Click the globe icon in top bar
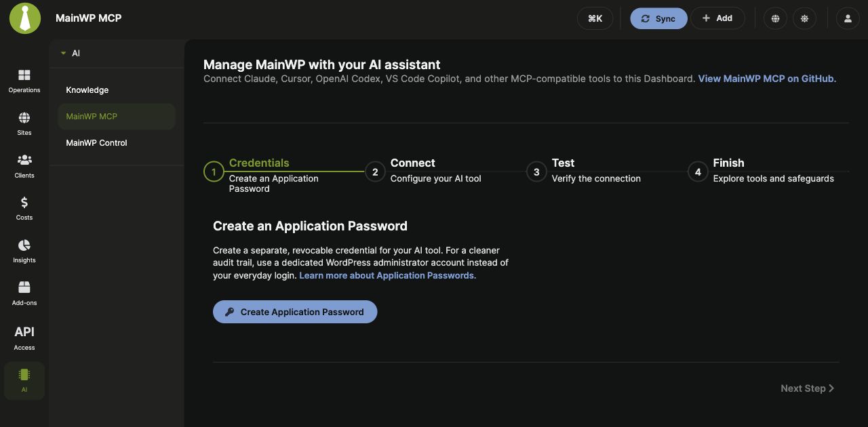Image resolution: width=868 pixels, height=427 pixels. (x=775, y=18)
